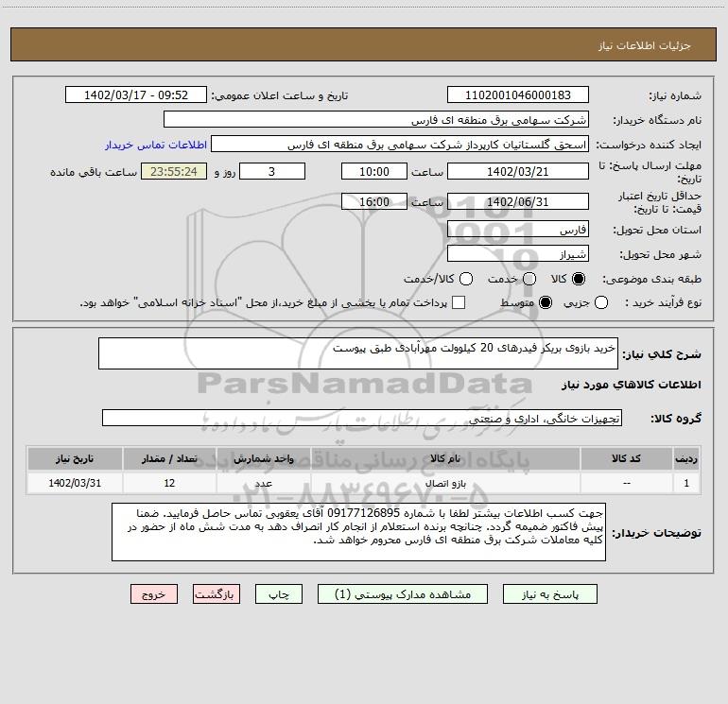The width and height of the screenshot is (728, 704).
Task: Click the تعداد / مقدار column header
Action: pos(169,459)
